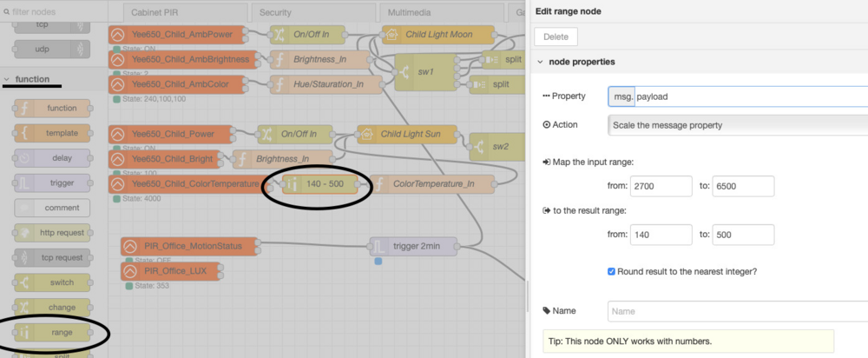Click the Delete button
868x358 pixels.
556,36
